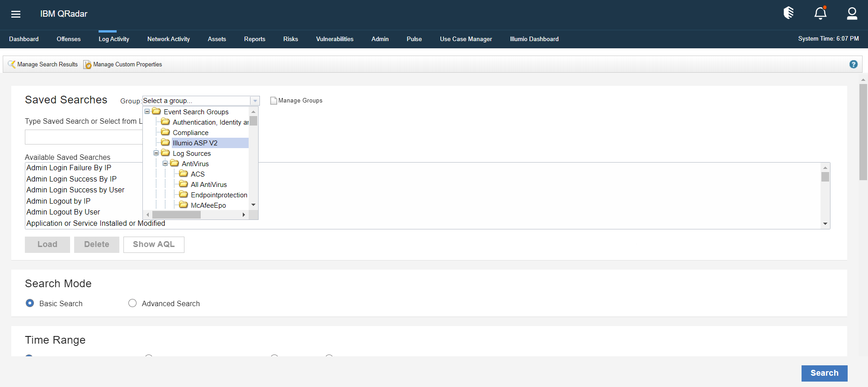Select 'Admin Logout By User' saved search

(63, 212)
